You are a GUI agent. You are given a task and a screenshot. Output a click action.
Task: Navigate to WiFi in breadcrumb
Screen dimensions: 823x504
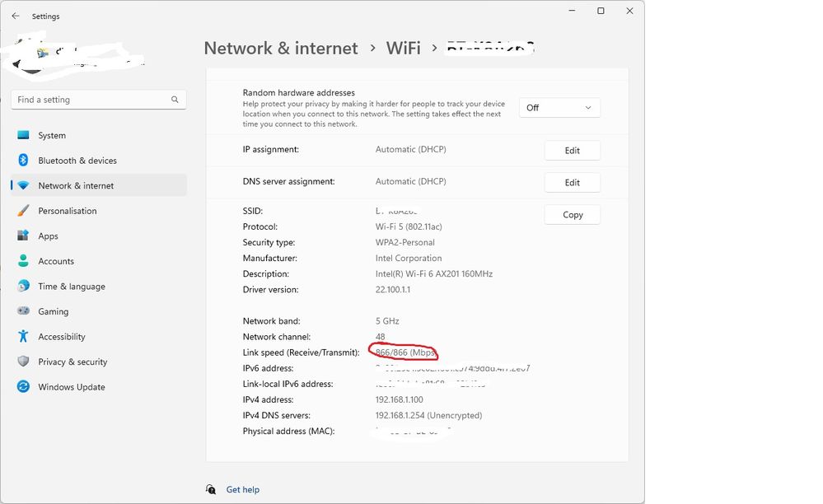coord(403,49)
